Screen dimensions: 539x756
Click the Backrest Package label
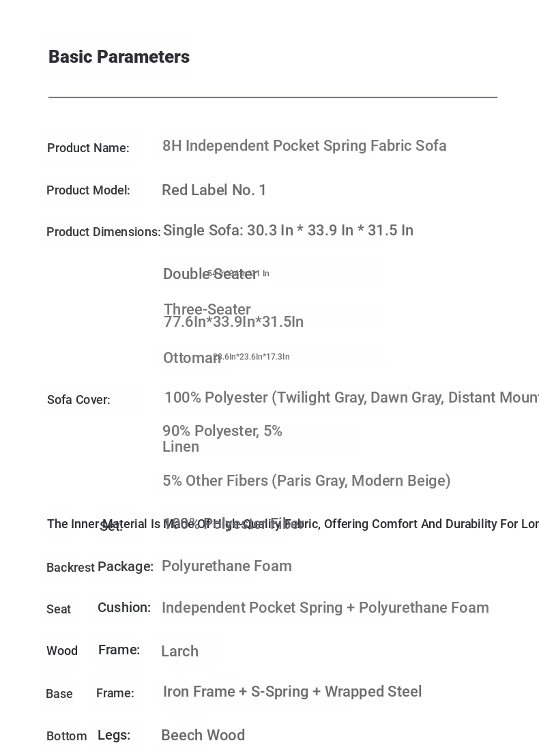[100, 567]
